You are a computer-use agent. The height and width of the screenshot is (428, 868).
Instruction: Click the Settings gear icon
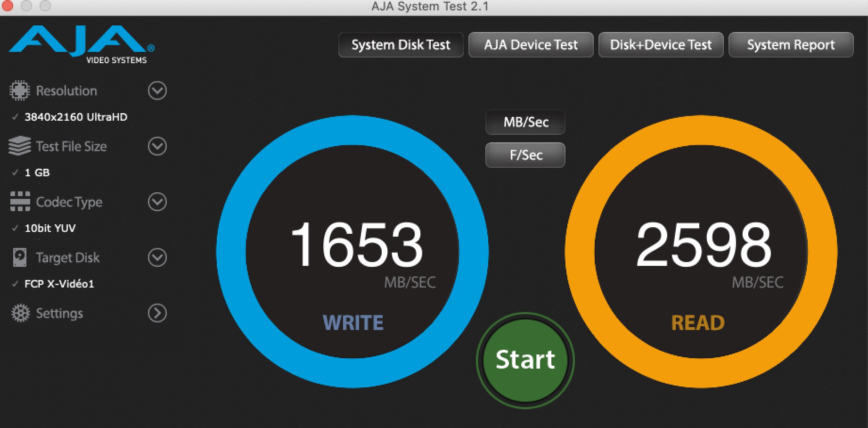click(x=20, y=313)
